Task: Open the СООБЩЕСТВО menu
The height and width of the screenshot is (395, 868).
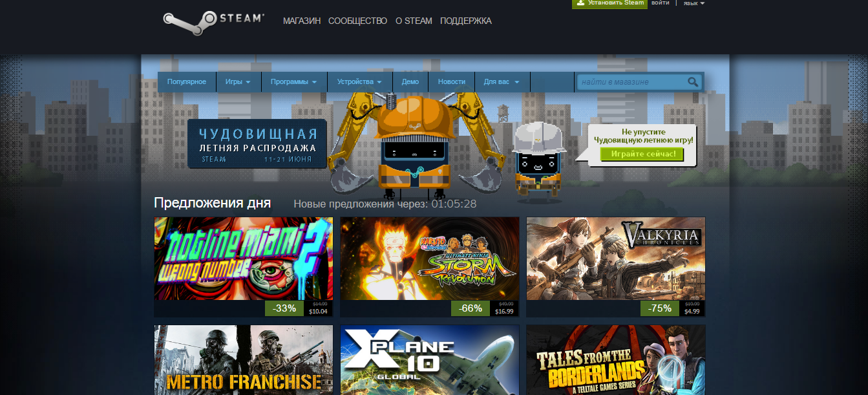Action: [357, 21]
